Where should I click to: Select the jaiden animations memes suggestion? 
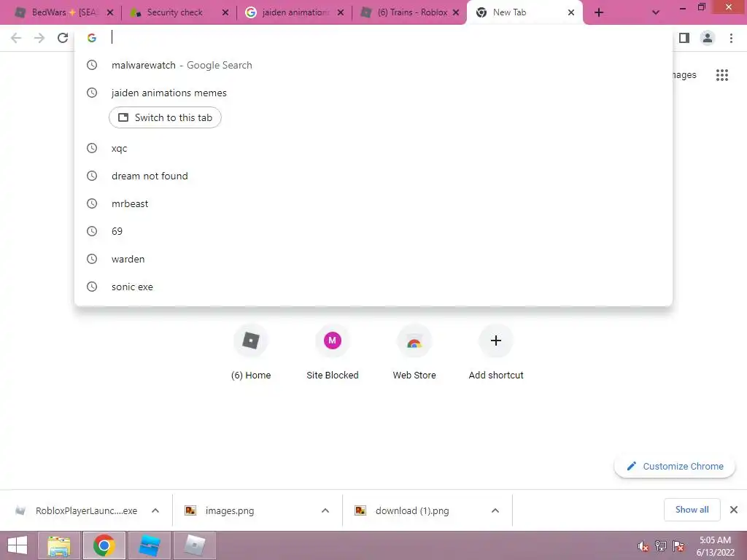click(x=373, y=93)
